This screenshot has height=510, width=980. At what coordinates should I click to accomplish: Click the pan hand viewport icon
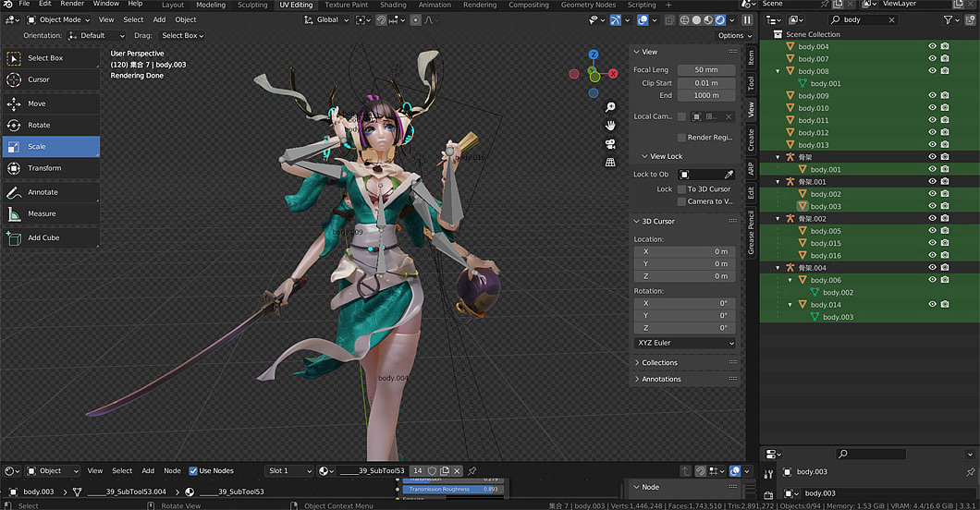pyautogui.click(x=610, y=126)
